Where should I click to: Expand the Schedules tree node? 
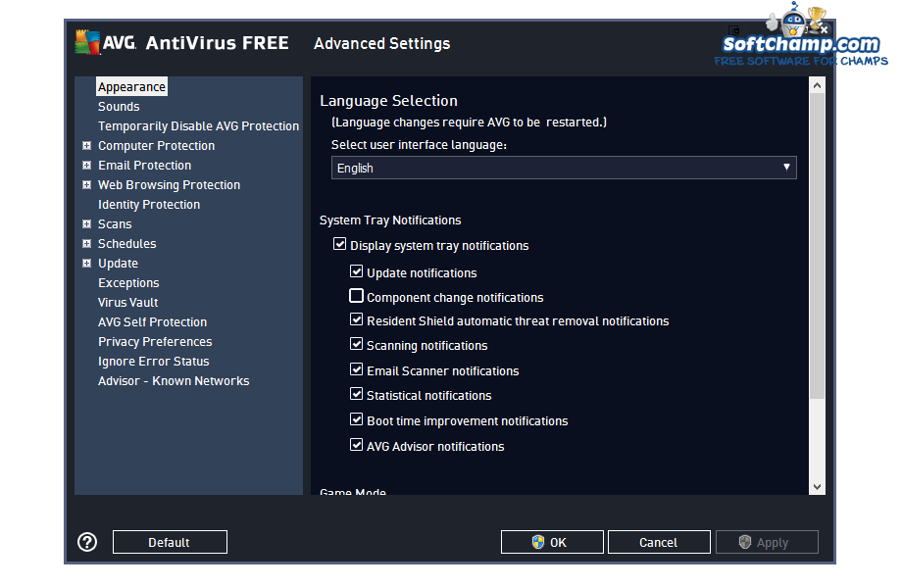pos(87,244)
